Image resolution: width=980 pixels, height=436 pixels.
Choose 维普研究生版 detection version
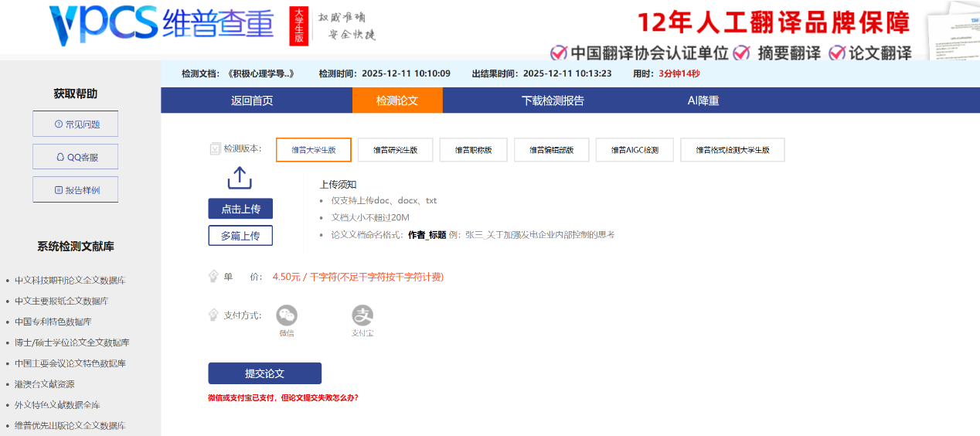(x=395, y=150)
